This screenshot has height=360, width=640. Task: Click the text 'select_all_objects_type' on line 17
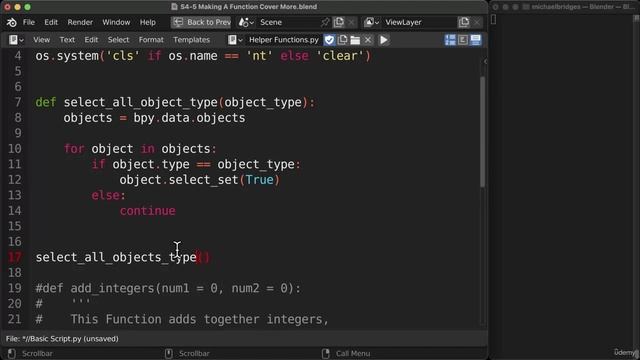[x=116, y=257]
